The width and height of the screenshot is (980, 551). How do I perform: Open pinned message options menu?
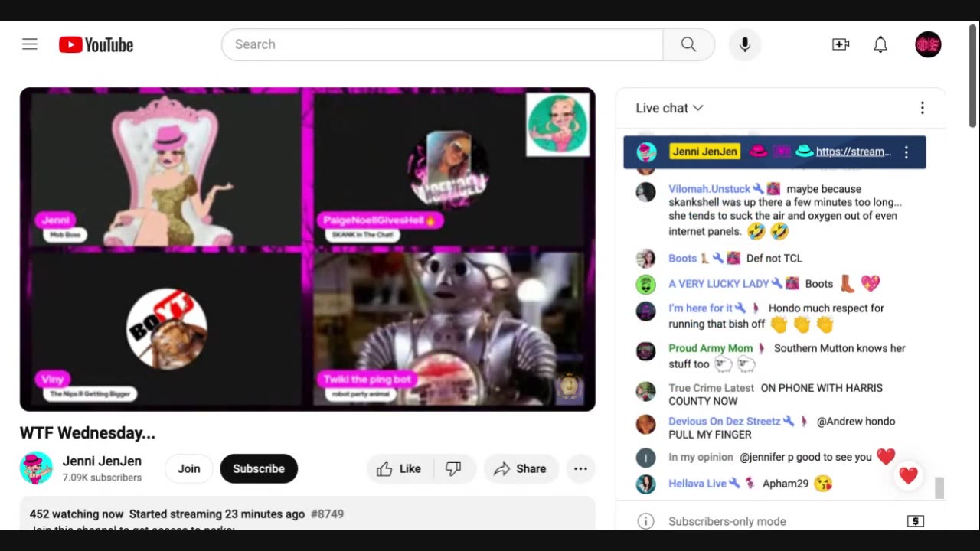tap(906, 152)
